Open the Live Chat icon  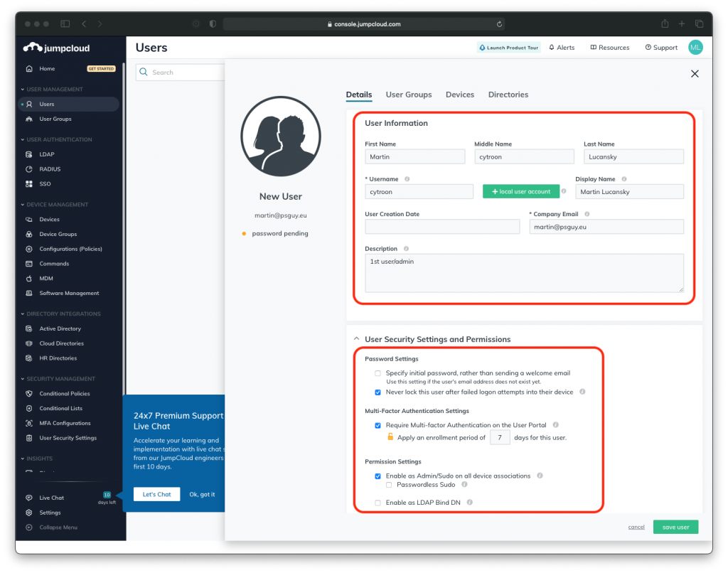pos(29,498)
